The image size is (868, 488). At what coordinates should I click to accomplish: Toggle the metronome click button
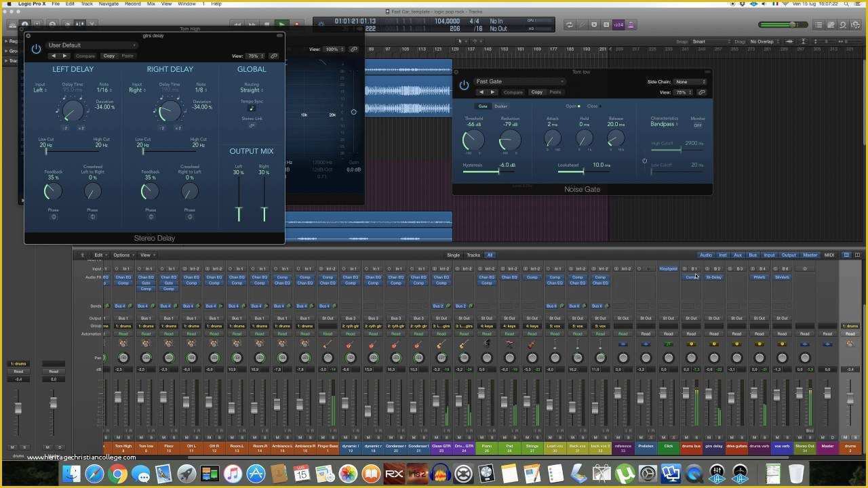631,25
